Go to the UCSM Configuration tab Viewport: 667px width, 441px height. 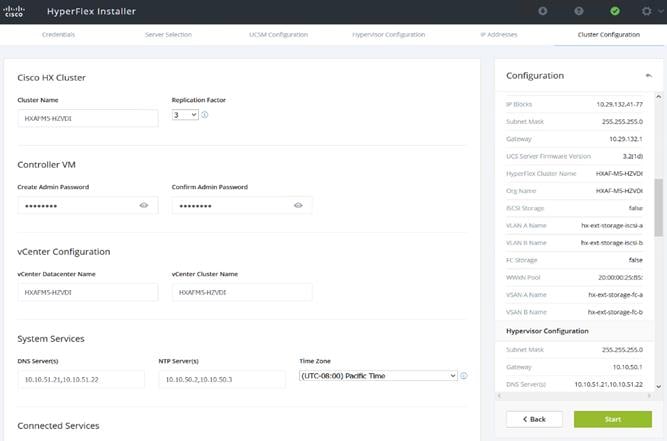(x=278, y=34)
